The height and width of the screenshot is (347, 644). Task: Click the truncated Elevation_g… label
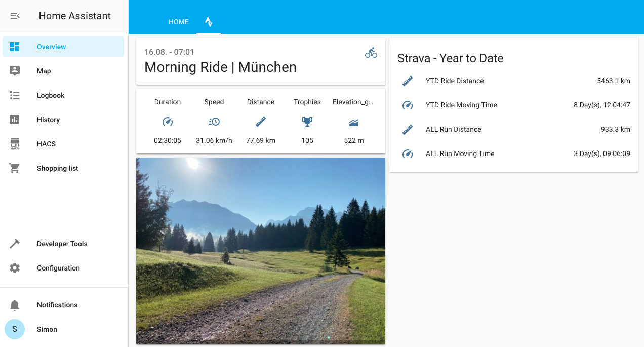[x=353, y=102]
